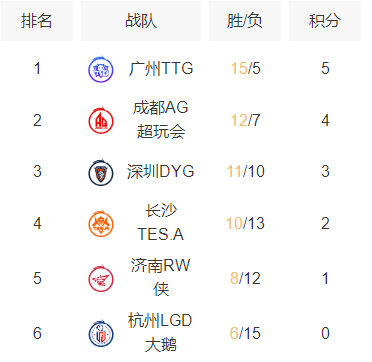Select the 11/10 win-loss cell
372x362 pixels.
[246, 172]
